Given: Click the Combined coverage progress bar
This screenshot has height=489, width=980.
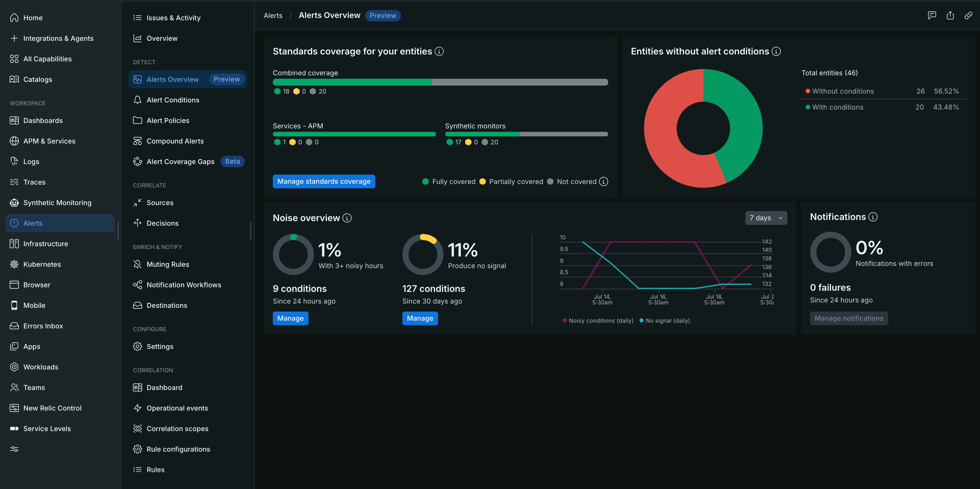Looking at the screenshot, I should [x=440, y=82].
